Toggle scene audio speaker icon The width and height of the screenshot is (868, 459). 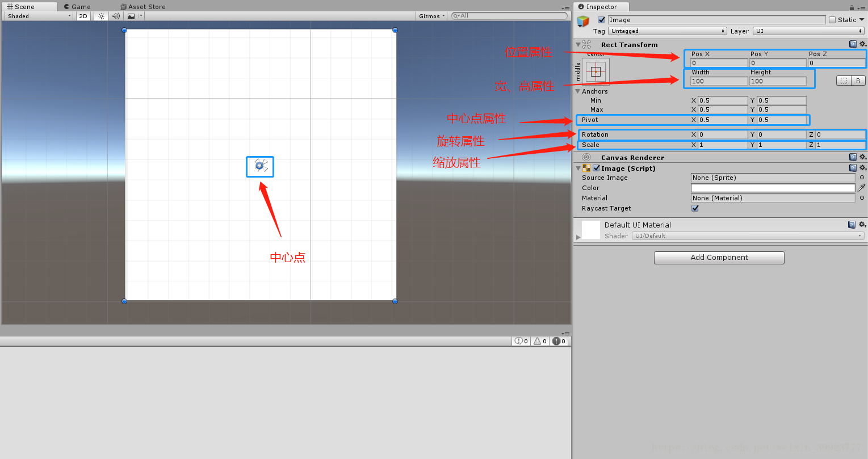pos(116,16)
